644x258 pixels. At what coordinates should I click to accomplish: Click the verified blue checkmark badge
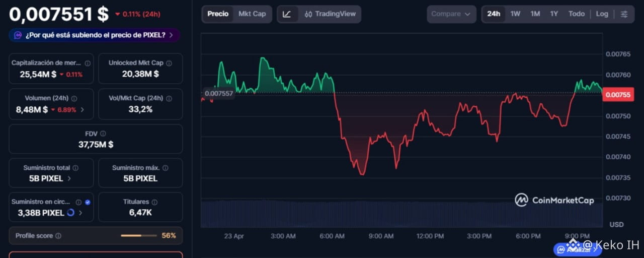pos(88,202)
